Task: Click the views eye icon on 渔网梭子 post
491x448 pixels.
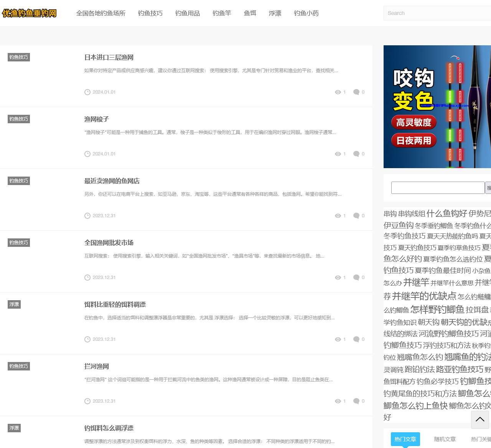Action: [x=338, y=154]
